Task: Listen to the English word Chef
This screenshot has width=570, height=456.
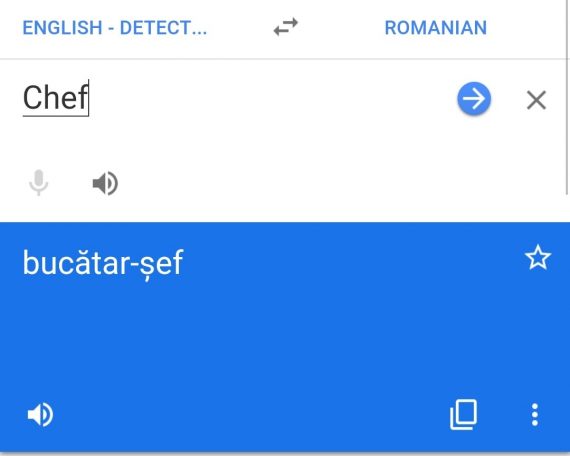Action: click(105, 183)
